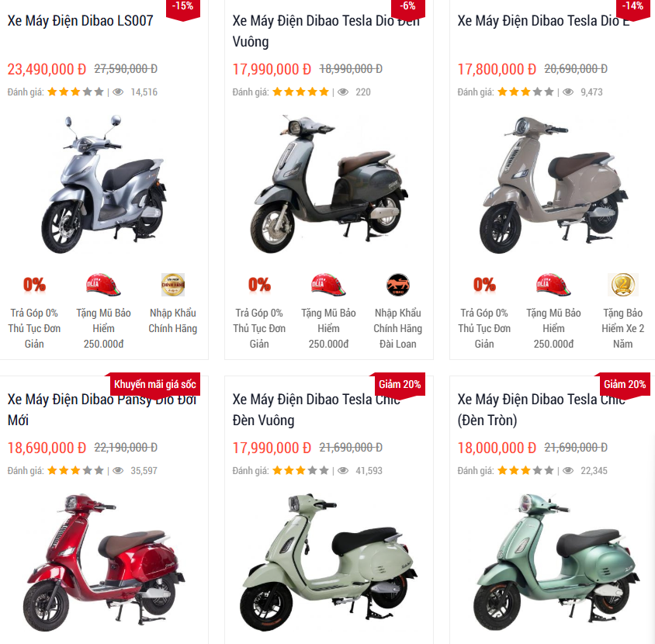This screenshot has width=655, height=644.
Task: Click the Khuyến mãi giá sốc badge
Action: point(155,384)
